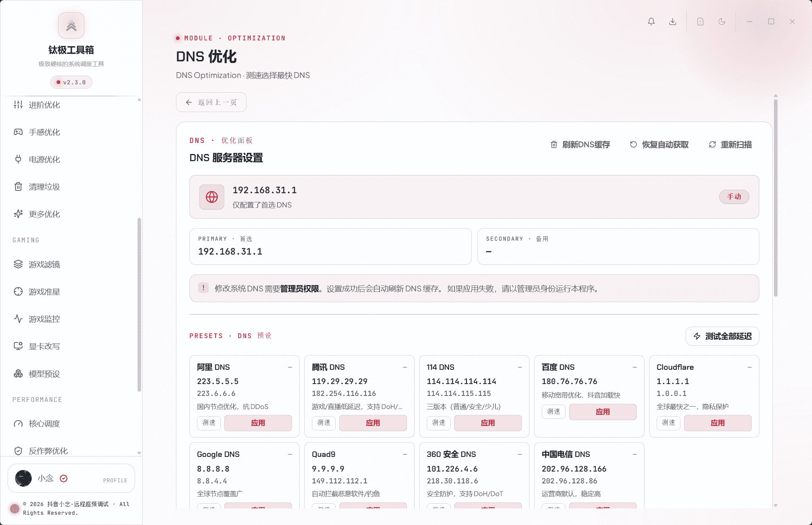Toggle dark mode moon icon
Image resolution: width=812 pixels, height=525 pixels.
722,22
